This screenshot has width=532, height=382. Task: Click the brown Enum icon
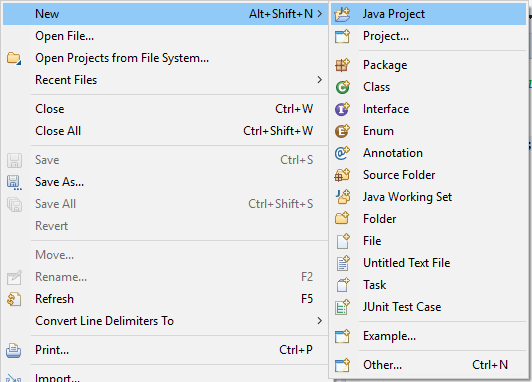tap(342, 131)
